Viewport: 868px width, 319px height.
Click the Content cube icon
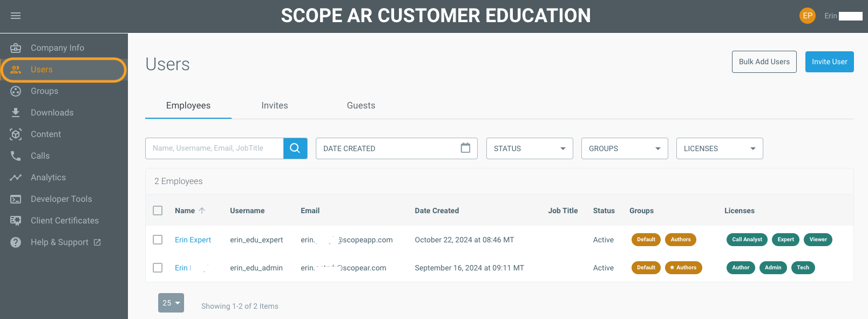pyautogui.click(x=16, y=134)
